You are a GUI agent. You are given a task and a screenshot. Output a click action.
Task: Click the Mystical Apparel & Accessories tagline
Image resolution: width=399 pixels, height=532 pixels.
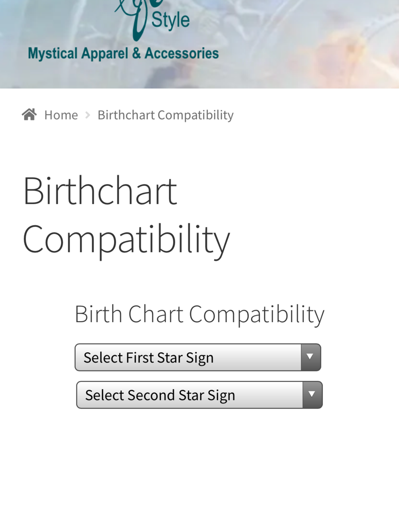point(123,53)
